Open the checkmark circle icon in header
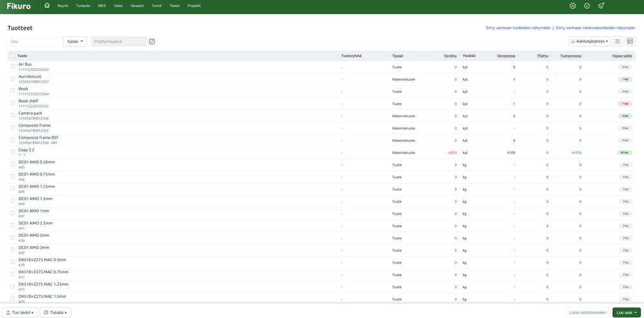 (x=587, y=6)
